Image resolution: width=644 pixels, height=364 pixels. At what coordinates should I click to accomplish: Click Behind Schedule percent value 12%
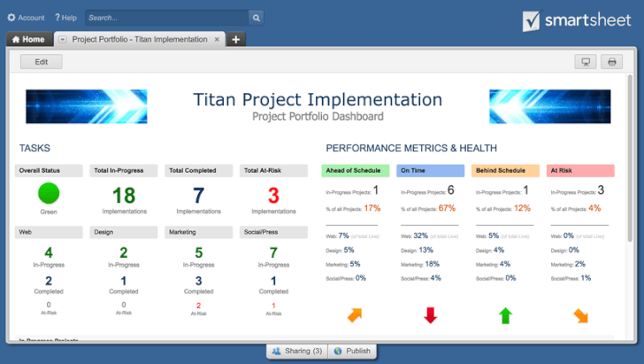pyautogui.click(x=522, y=208)
